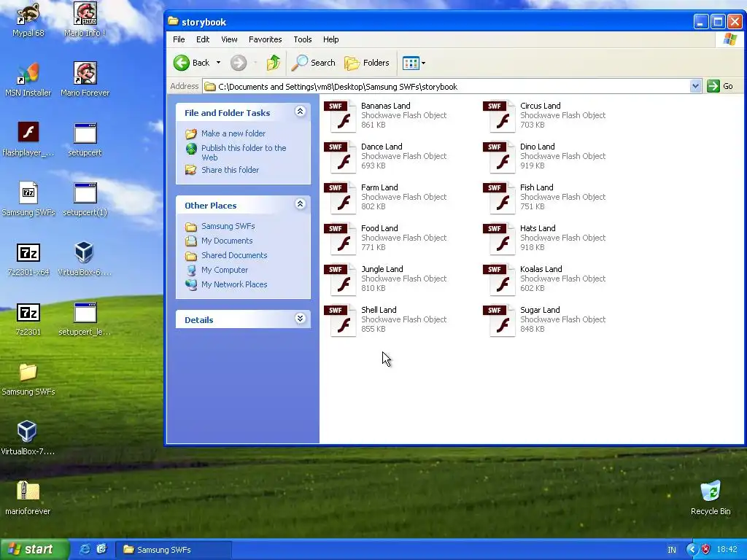This screenshot has width=747, height=560.
Task: Open the Help menu
Action: pos(330,39)
